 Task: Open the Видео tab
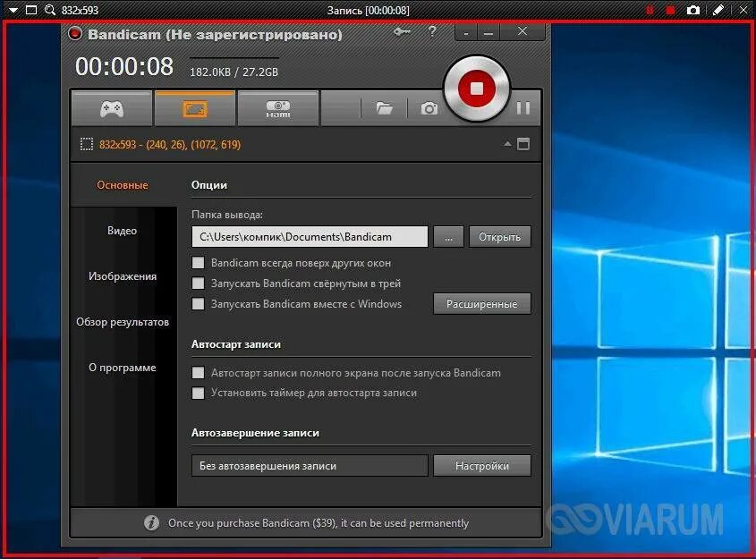(122, 231)
